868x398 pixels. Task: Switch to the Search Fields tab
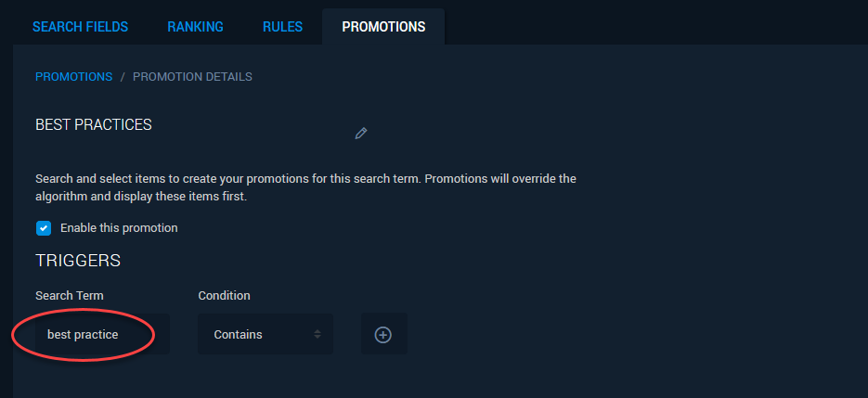(x=80, y=27)
